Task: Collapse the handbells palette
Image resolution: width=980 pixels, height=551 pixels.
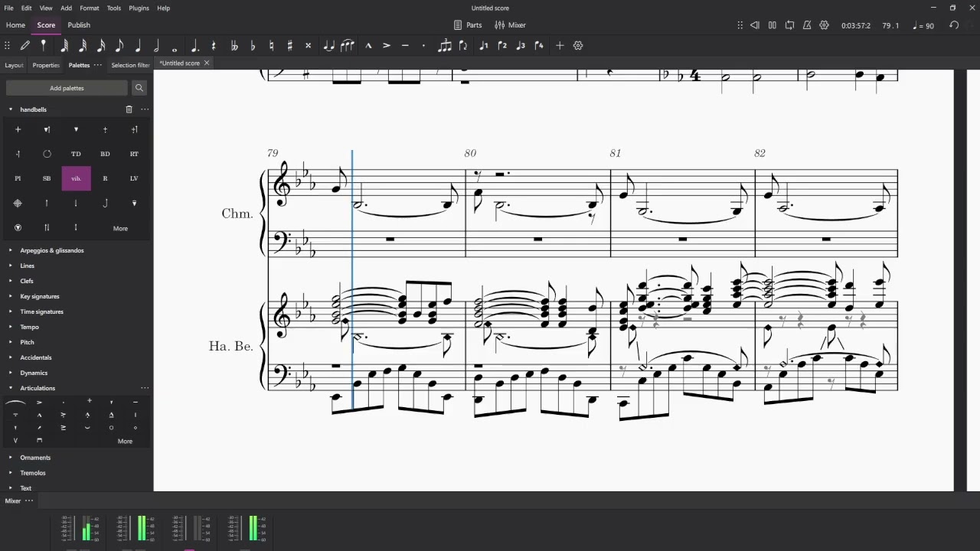Action: (x=11, y=109)
